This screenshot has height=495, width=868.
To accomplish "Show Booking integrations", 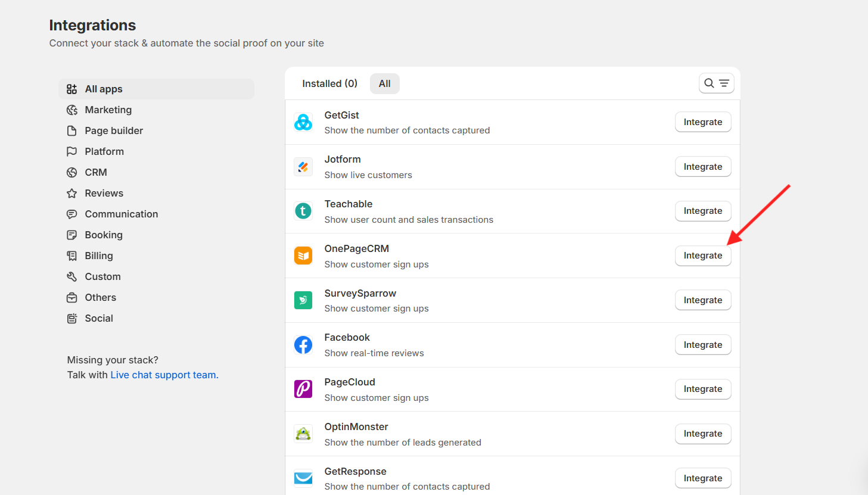I will coord(157,235).
